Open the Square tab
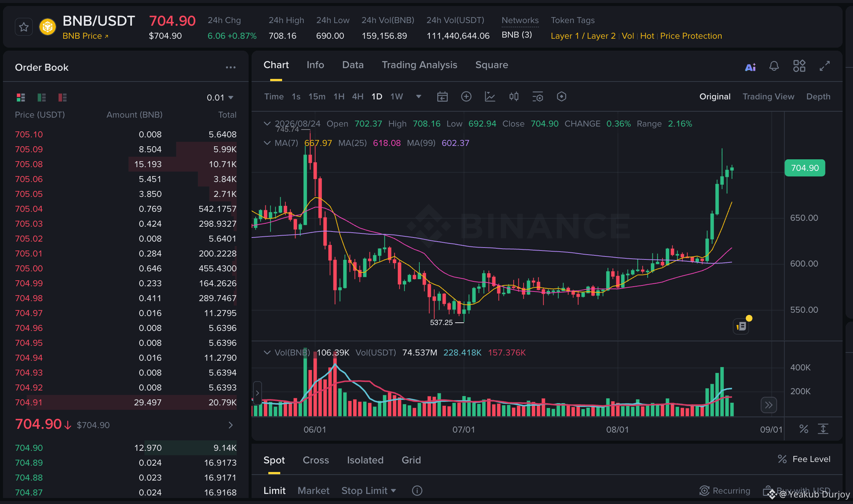The image size is (853, 504). 492,65
